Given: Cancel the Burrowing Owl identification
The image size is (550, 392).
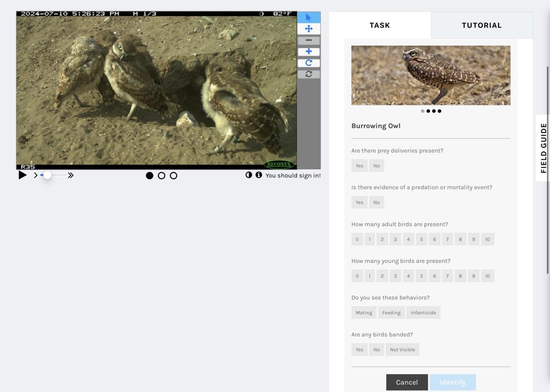Looking at the screenshot, I should coord(407,383).
